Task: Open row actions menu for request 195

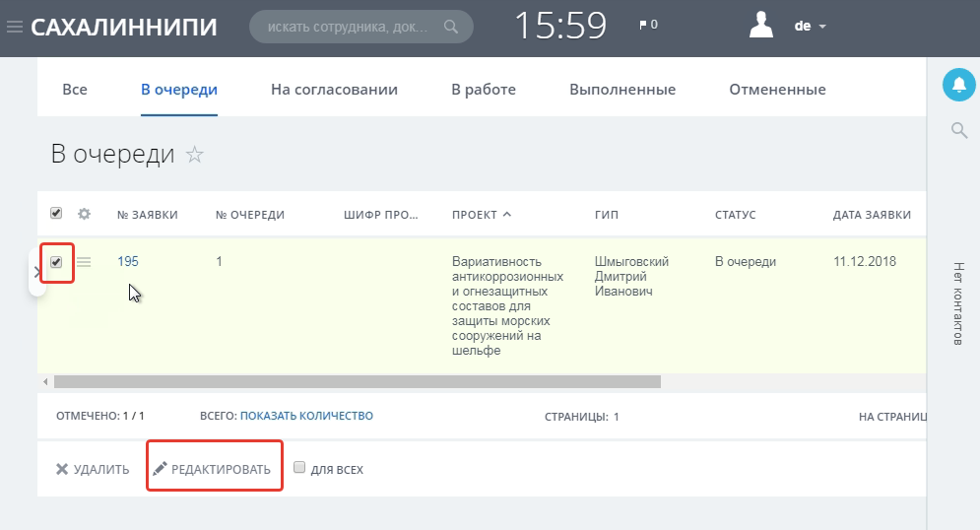Action: pos(84,262)
